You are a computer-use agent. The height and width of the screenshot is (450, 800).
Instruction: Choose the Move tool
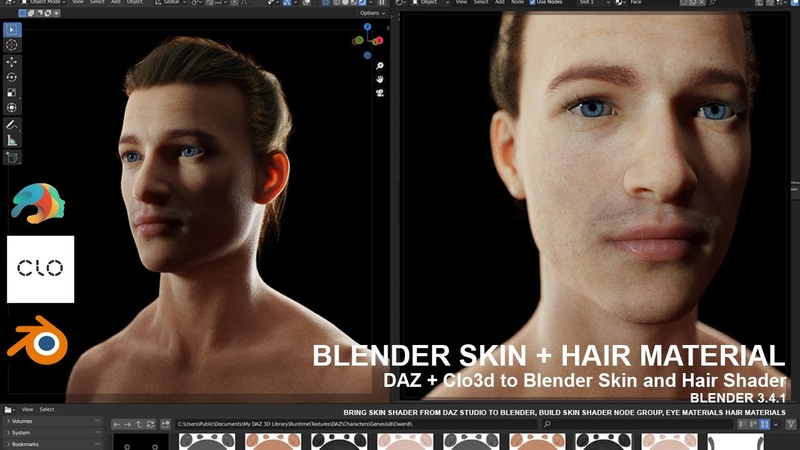pos(12,62)
